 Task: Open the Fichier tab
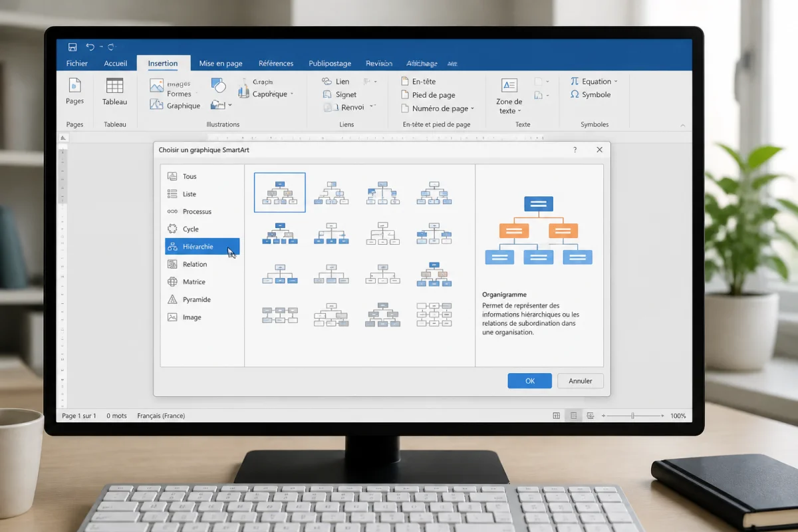pos(77,64)
